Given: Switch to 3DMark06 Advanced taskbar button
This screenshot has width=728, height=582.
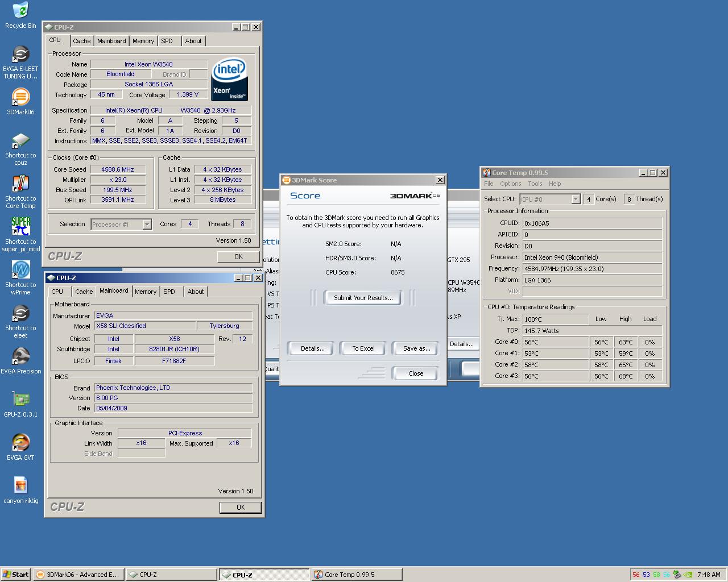Looking at the screenshot, I should tap(78, 575).
